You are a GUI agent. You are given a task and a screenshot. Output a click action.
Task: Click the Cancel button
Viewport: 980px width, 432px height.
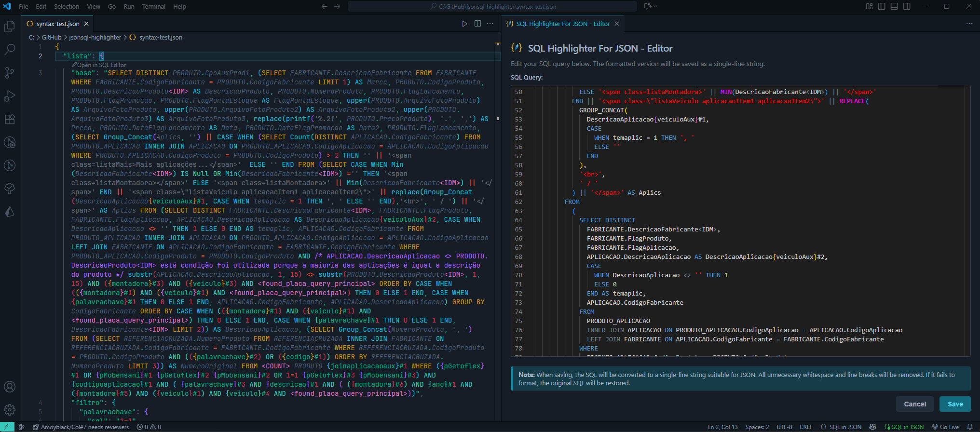click(915, 404)
